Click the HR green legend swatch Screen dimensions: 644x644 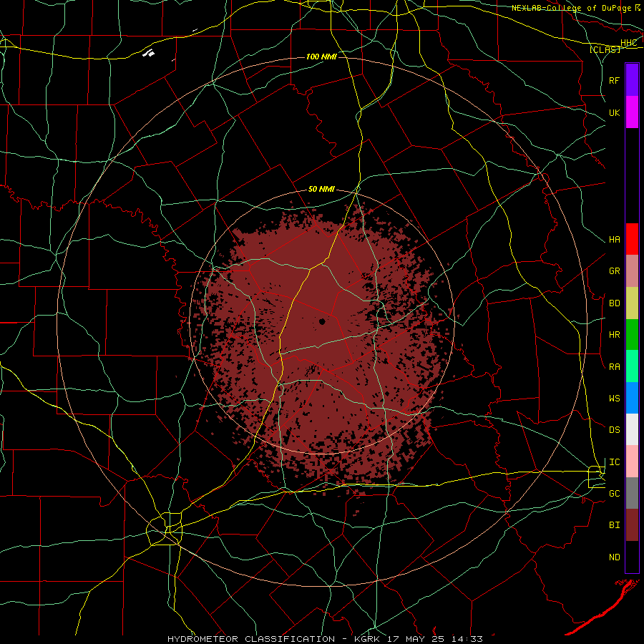[632, 335]
